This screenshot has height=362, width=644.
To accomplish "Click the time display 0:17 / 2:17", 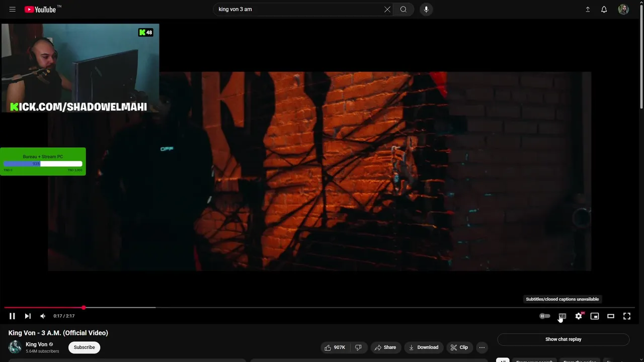I will (x=64, y=316).
